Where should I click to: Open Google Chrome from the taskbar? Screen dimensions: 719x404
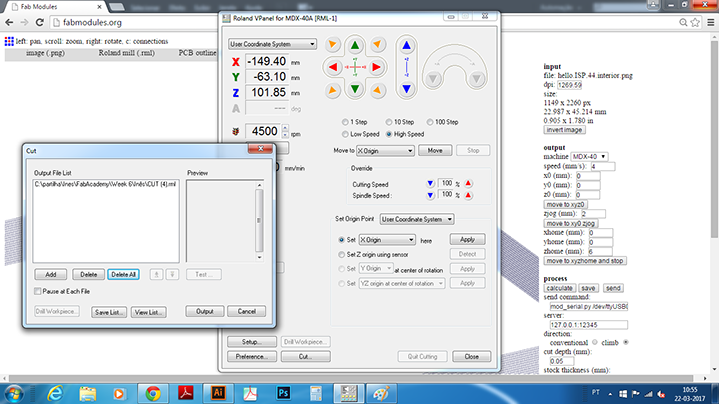[153, 393]
